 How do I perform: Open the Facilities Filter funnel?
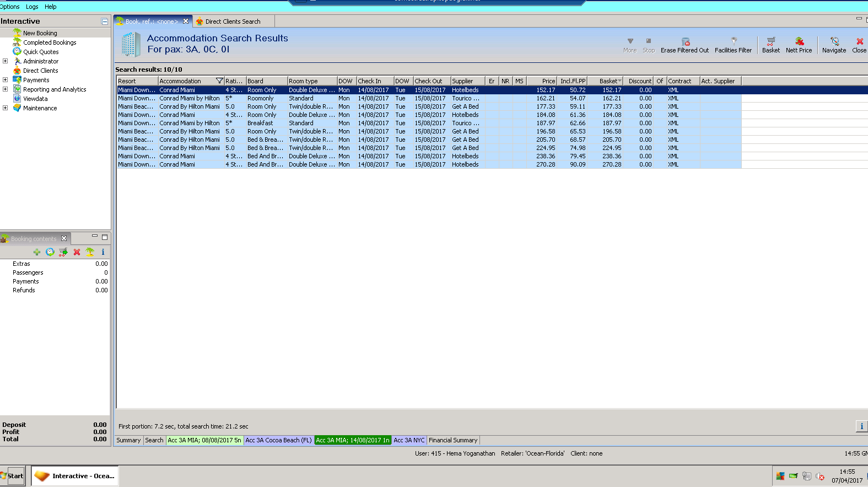tap(733, 41)
